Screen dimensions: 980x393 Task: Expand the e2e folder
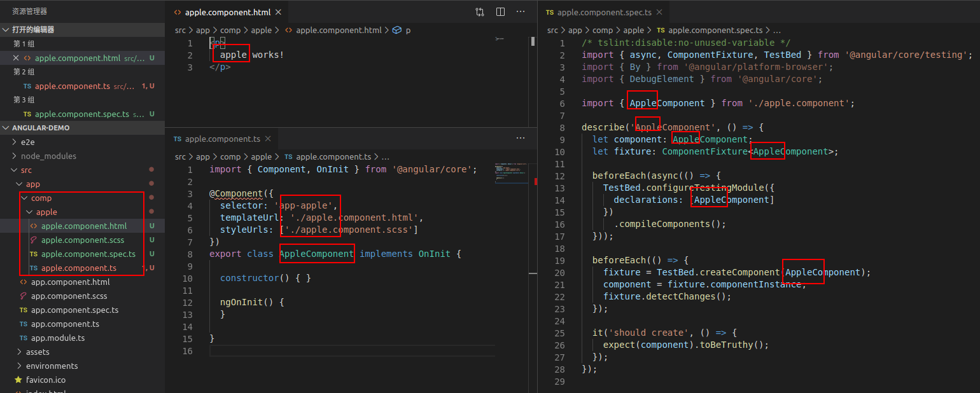(x=82, y=142)
